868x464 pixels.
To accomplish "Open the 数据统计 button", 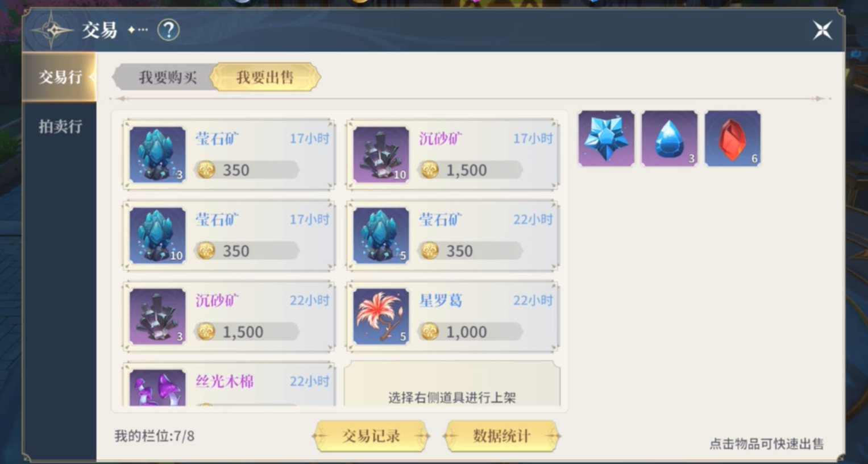I will (x=501, y=436).
